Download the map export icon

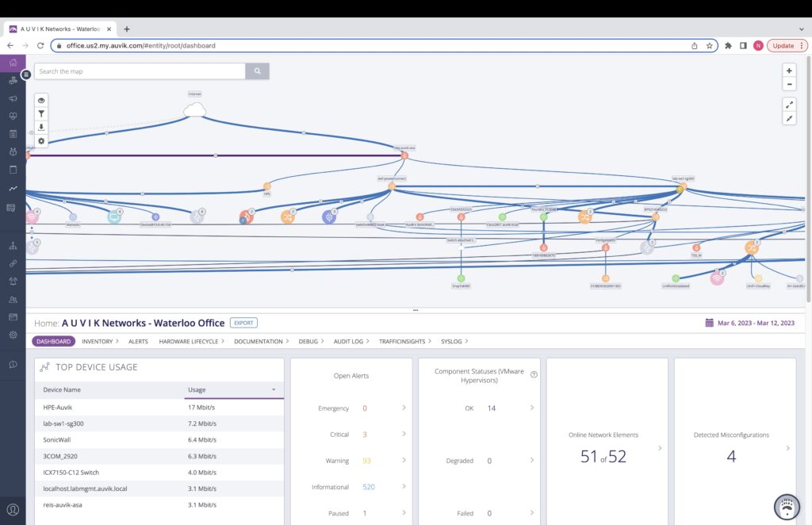(41, 128)
